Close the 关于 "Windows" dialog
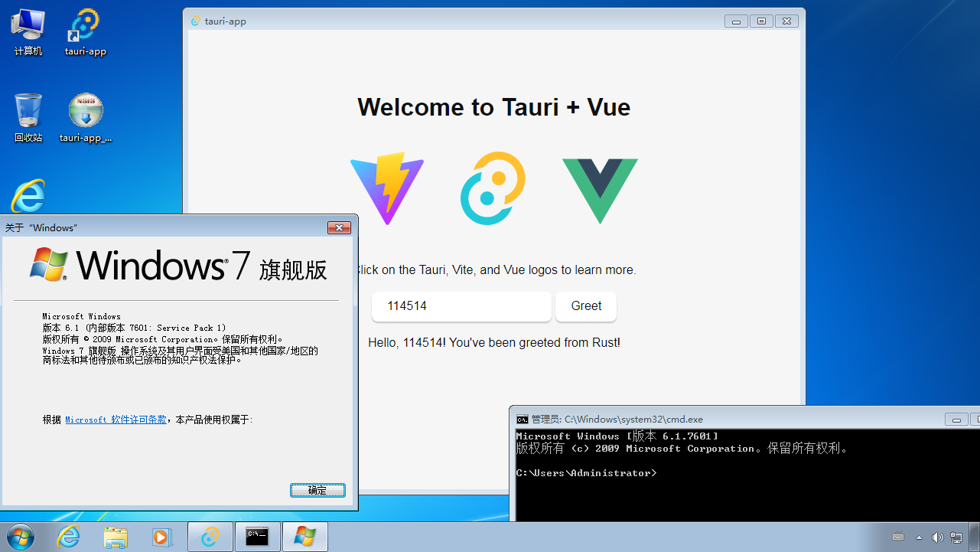 click(x=339, y=227)
